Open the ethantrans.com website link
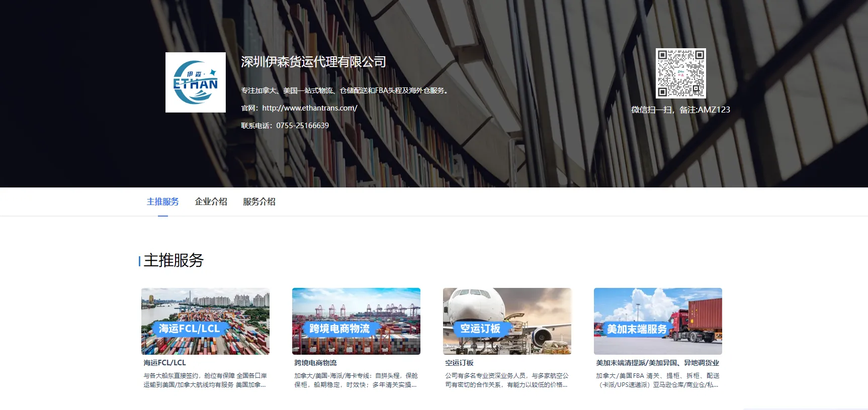The width and height of the screenshot is (868, 410). pyautogui.click(x=310, y=108)
